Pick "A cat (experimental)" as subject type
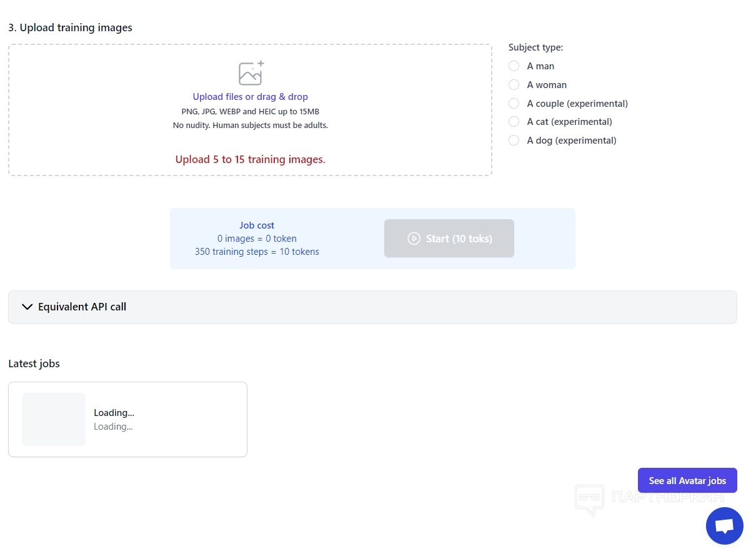Image resolution: width=756 pixels, height=549 pixels. tap(514, 122)
